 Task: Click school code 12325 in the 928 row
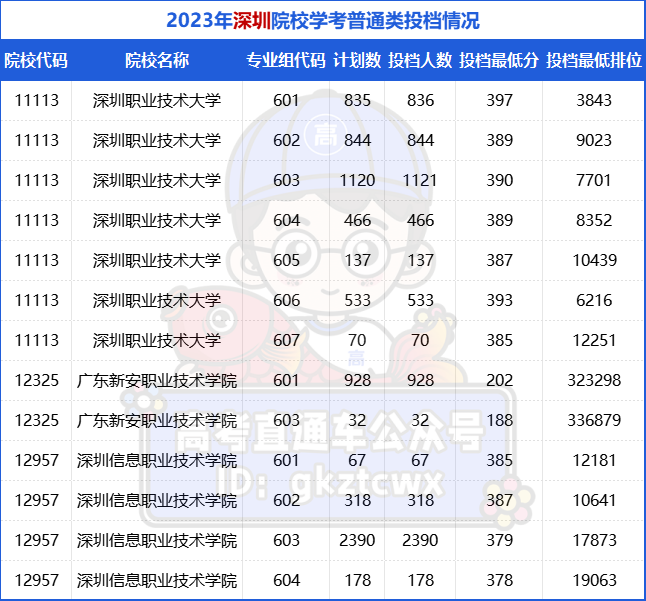pyautogui.click(x=37, y=380)
